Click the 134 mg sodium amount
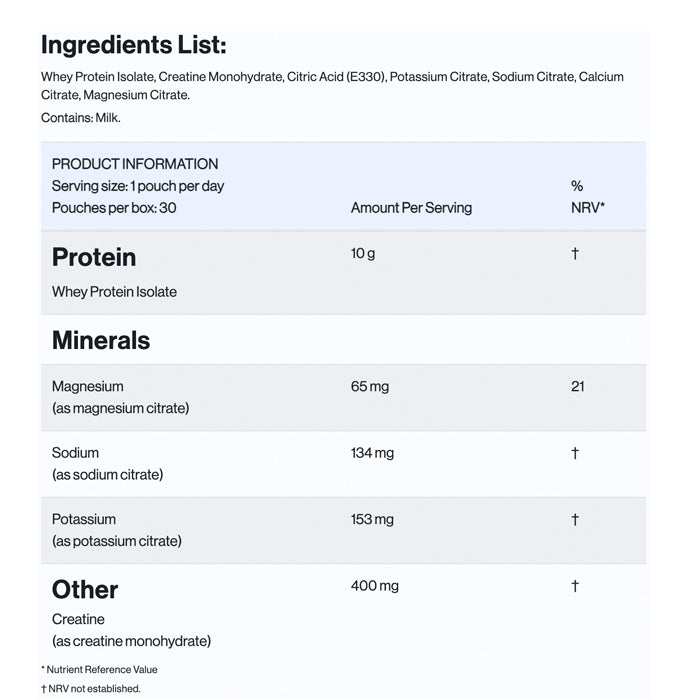Viewport: 700px width, 700px height. click(x=372, y=453)
